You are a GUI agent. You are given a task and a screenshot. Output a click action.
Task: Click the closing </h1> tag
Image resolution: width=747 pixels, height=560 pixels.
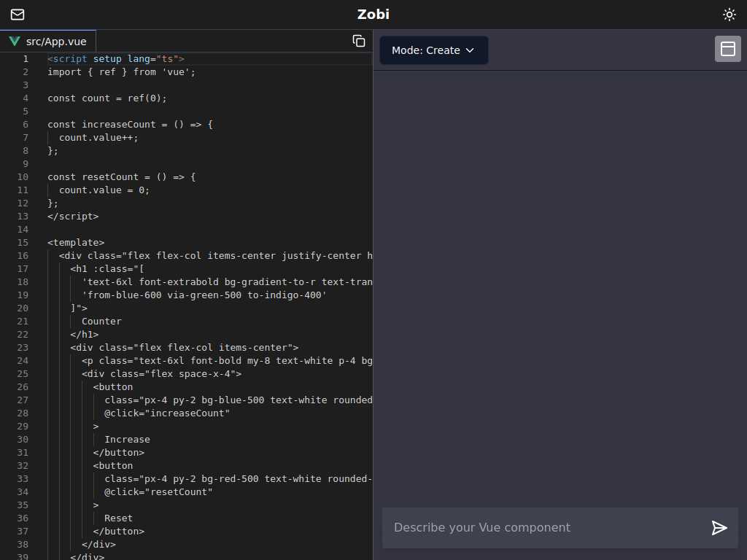tap(85, 334)
